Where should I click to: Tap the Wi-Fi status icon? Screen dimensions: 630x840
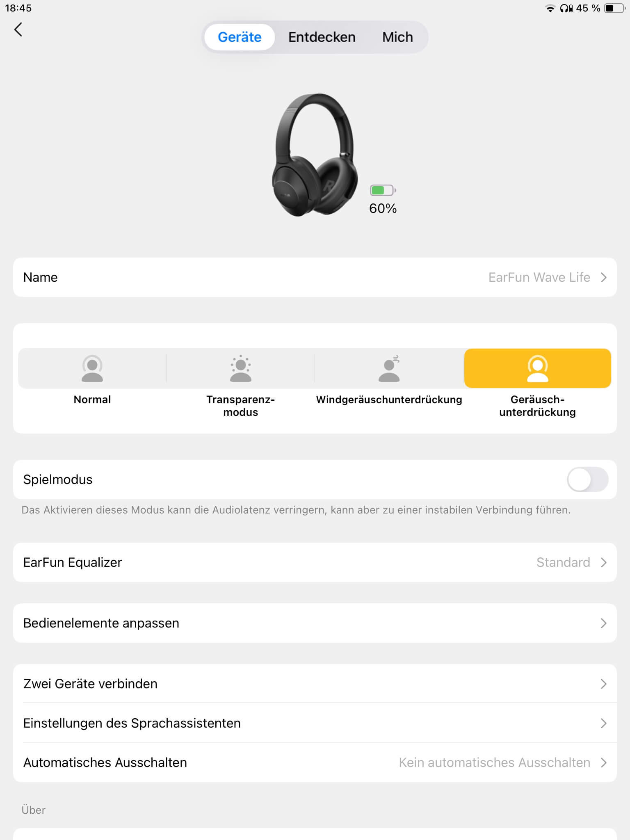coord(550,8)
